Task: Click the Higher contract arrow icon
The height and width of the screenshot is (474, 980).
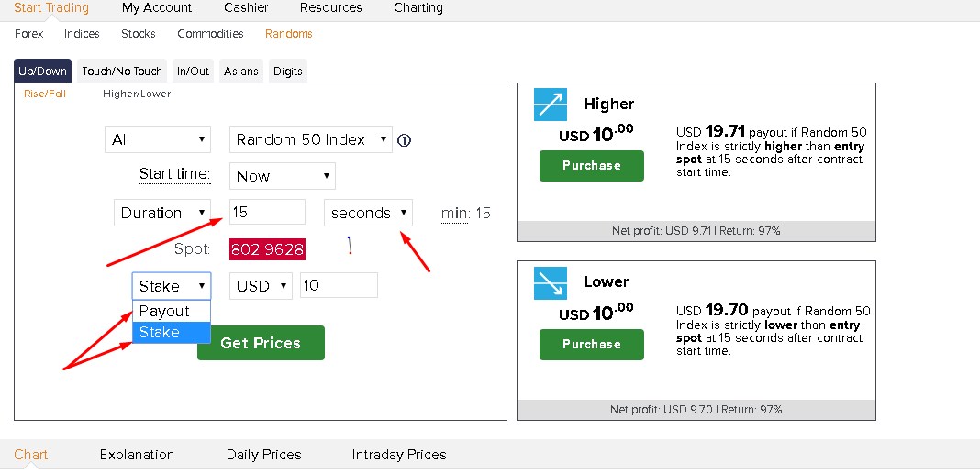Action: coord(551,105)
